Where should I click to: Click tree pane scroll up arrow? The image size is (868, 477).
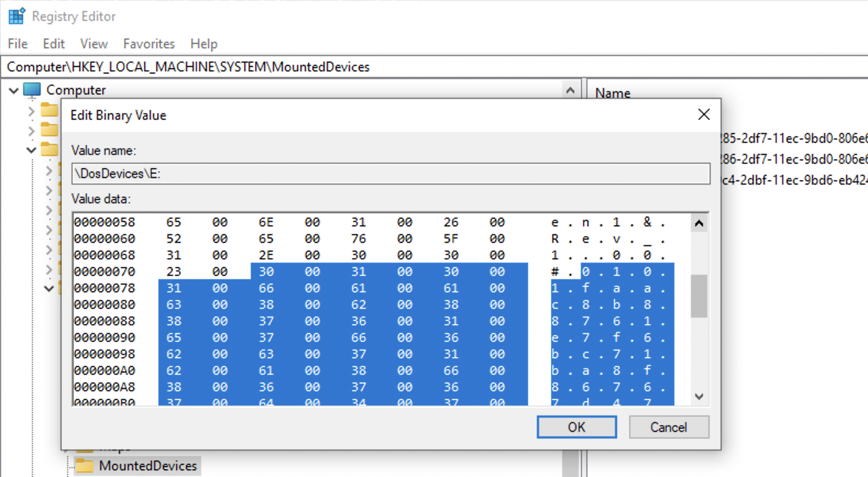(x=570, y=90)
